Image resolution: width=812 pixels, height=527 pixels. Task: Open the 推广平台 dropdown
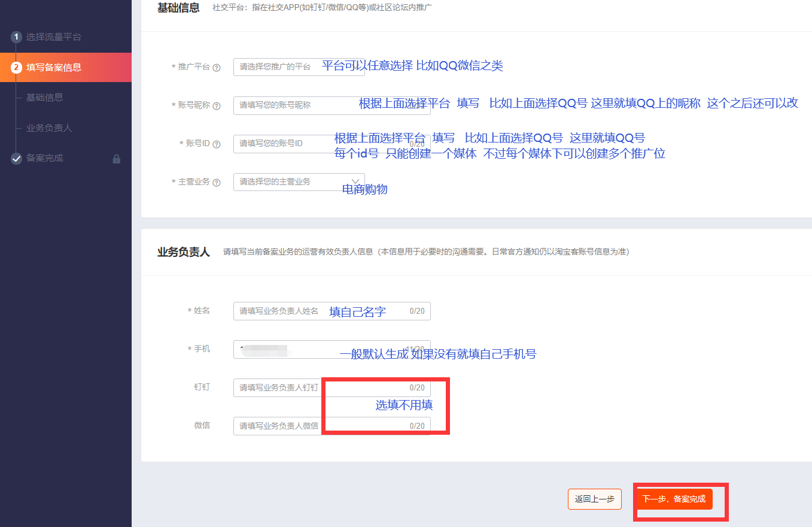[299, 67]
